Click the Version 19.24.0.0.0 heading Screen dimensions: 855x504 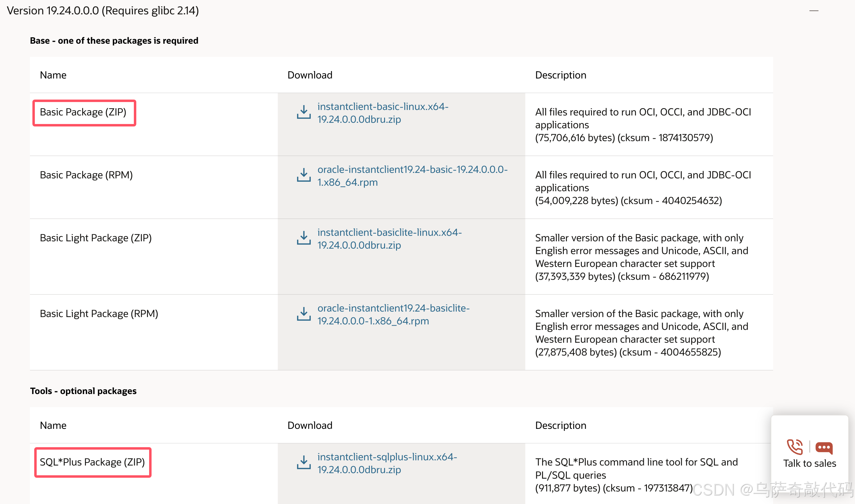tap(103, 10)
